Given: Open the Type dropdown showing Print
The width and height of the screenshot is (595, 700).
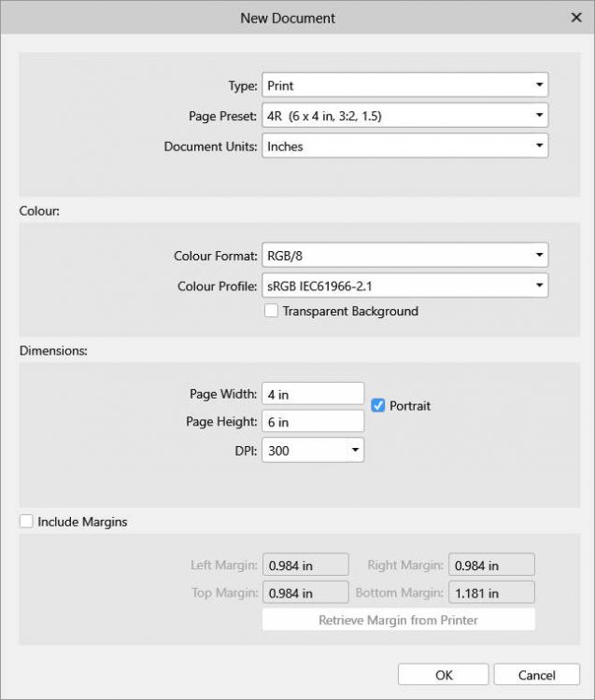Looking at the screenshot, I should [404, 85].
